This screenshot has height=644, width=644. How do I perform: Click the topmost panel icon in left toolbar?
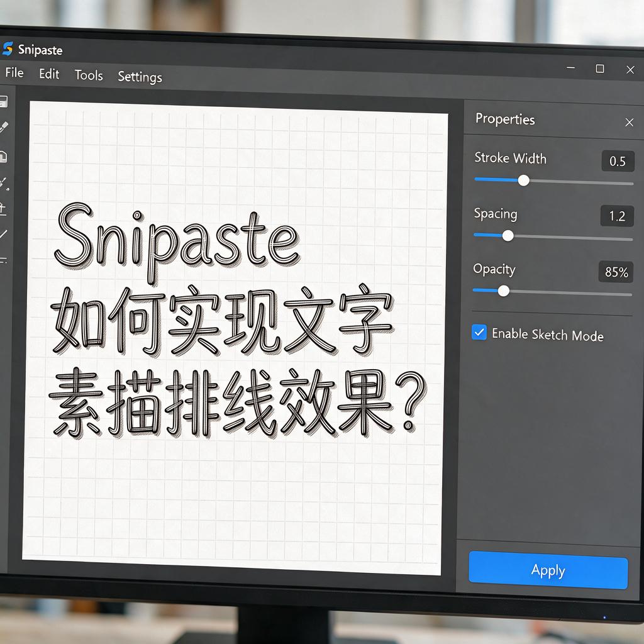point(4,101)
